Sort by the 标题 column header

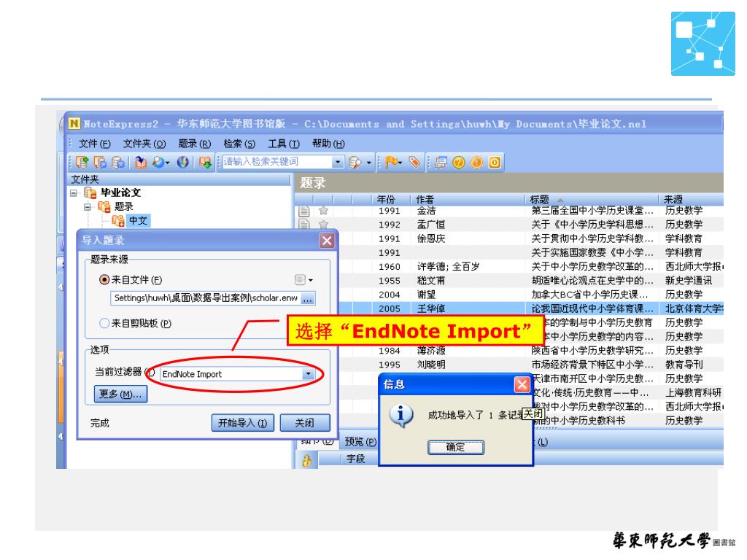click(x=592, y=199)
